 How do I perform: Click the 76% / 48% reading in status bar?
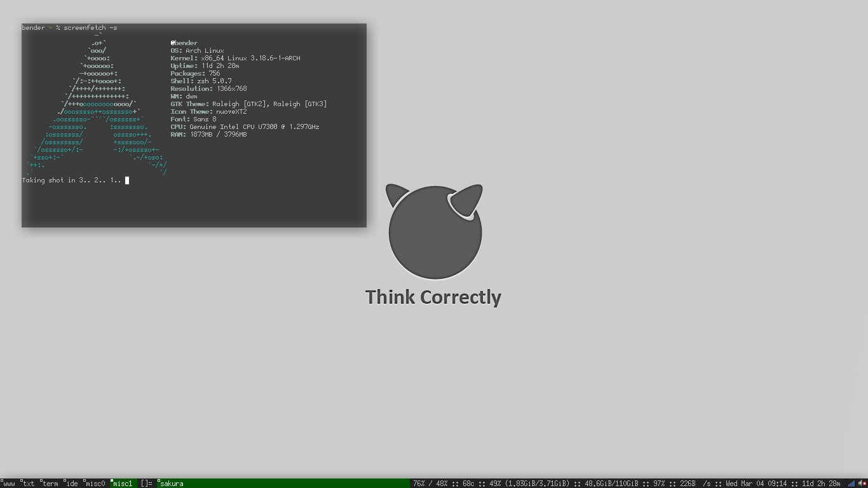point(430,484)
